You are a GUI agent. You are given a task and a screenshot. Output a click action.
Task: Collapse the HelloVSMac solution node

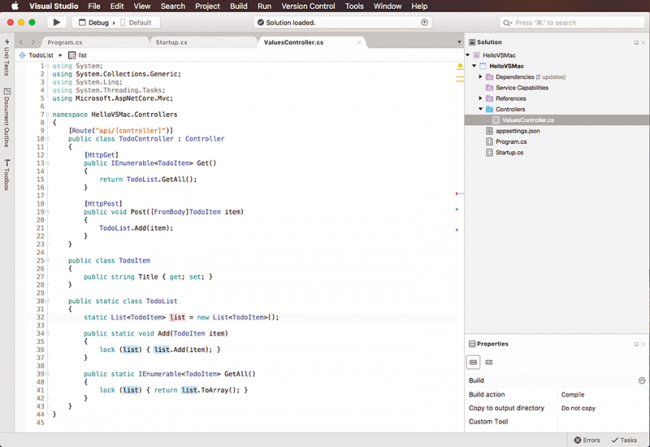(x=468, y=55)
